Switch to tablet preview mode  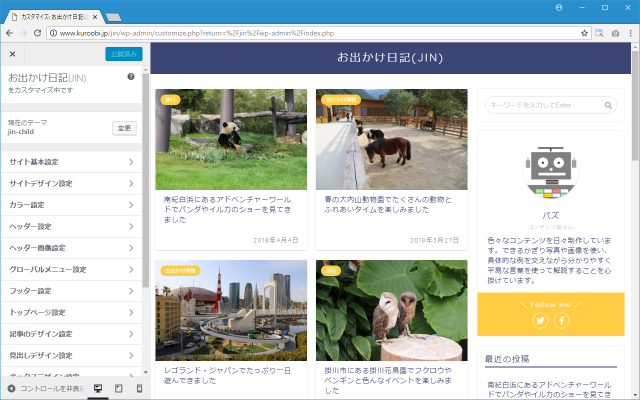coord(118,388)
